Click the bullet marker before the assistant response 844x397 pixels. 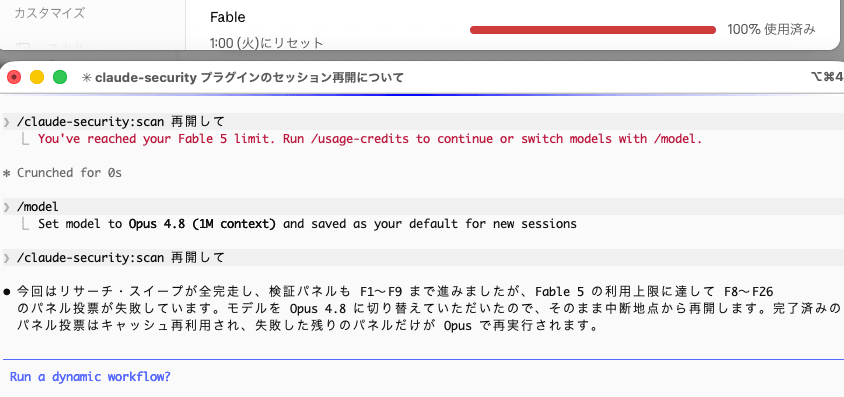point(7,292)
